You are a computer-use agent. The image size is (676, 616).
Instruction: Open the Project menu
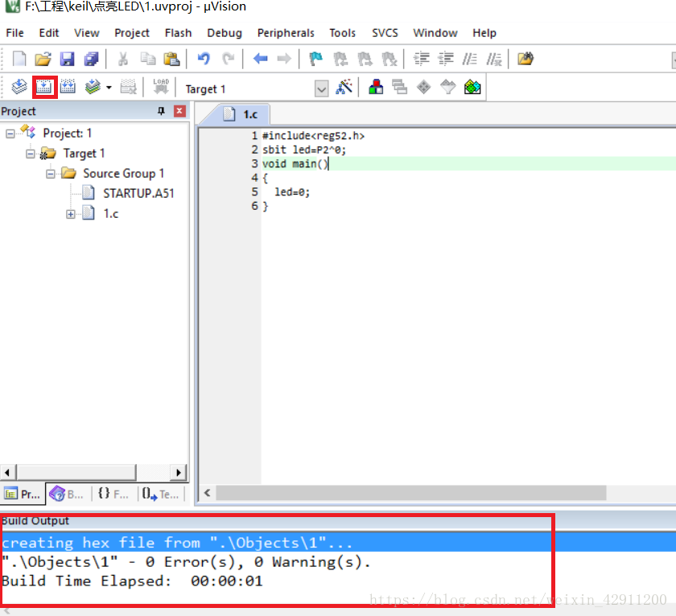(x=132, y=33)
